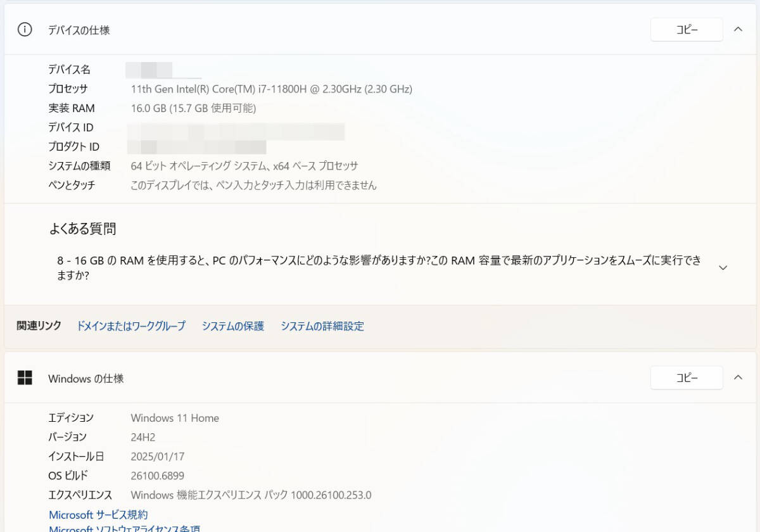This screenshot has height=532, width=760.
Task: Click the プロダクト ID label
Action: coord(74,147)
